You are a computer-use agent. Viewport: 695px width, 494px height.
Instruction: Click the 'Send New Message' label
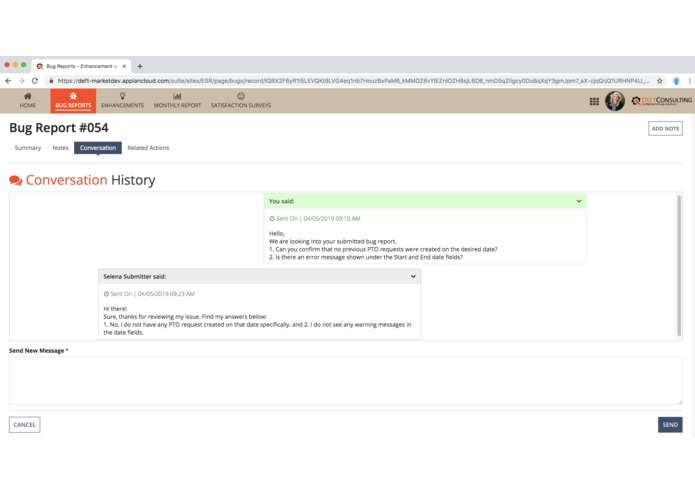point(37,350)
